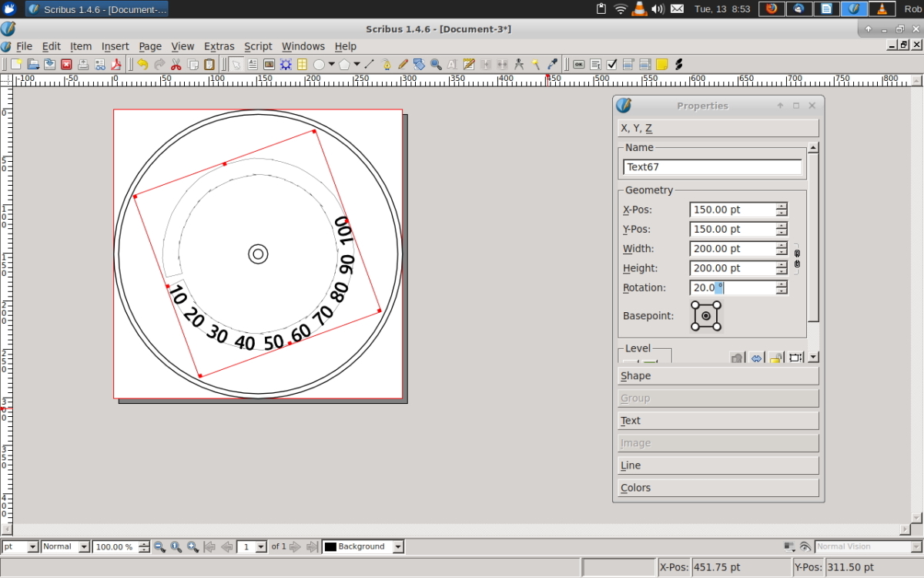Select the Text Frame tool
Viewport: 924px width, 578px height.
(253, 65)
